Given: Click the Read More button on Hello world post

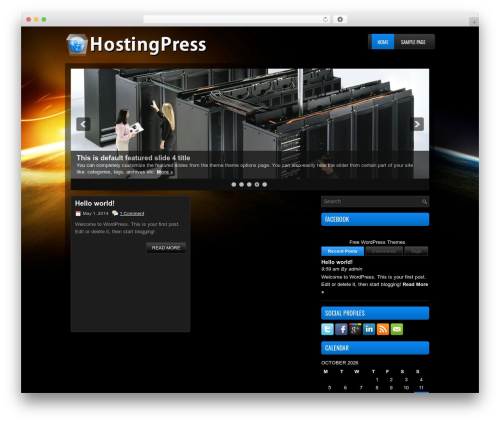Looking at the screenshot, I should 166,248.
